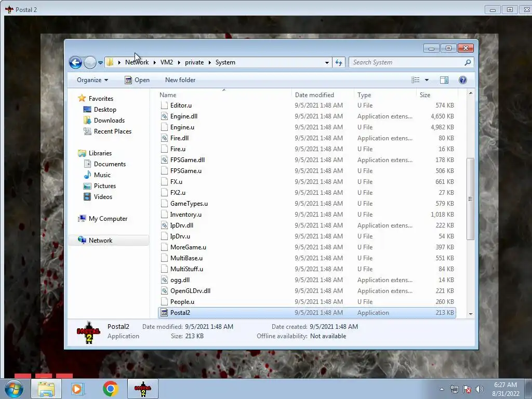This screenshot has width=532, height=399.
Task: Select System in the address breadcrumb
Action: [225, 62]
